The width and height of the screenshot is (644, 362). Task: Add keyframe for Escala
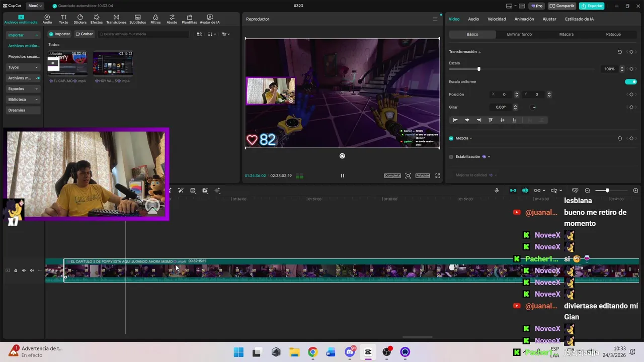(x=631, y=69)
